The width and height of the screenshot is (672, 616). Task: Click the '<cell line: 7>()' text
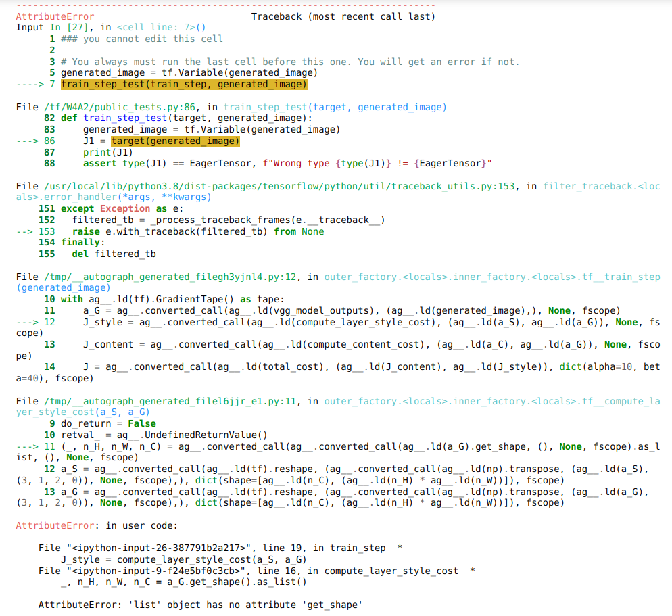point(161,28)
